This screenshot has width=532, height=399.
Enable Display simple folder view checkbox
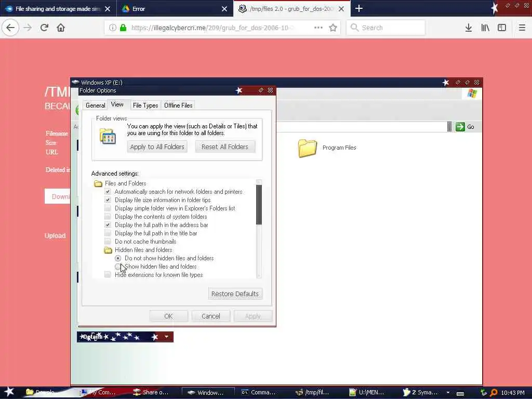click(x=108, y=208)
